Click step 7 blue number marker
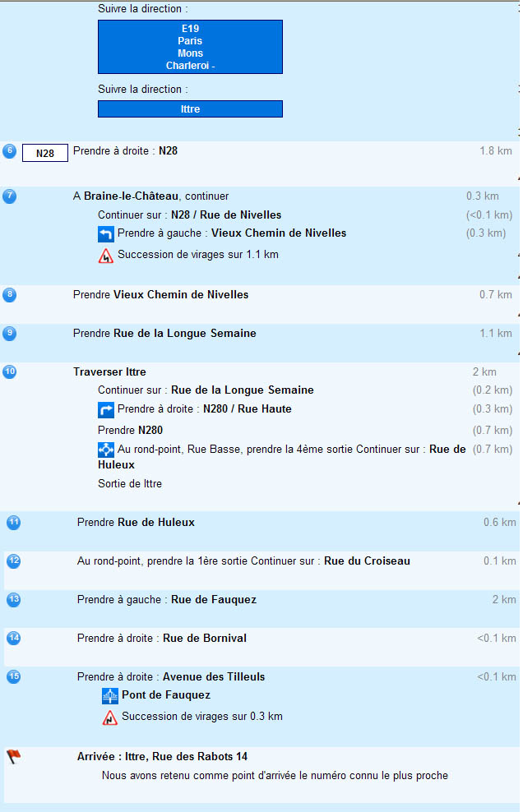This screenshot has height=812, width=523. pos(9,196)
